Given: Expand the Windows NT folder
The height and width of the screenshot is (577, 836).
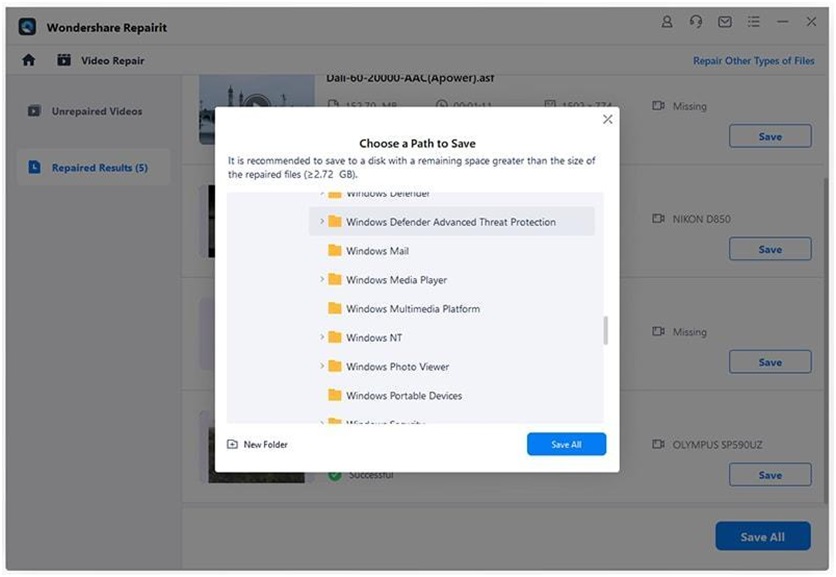Looking at the screenshot, I should (x=321, y=337).
